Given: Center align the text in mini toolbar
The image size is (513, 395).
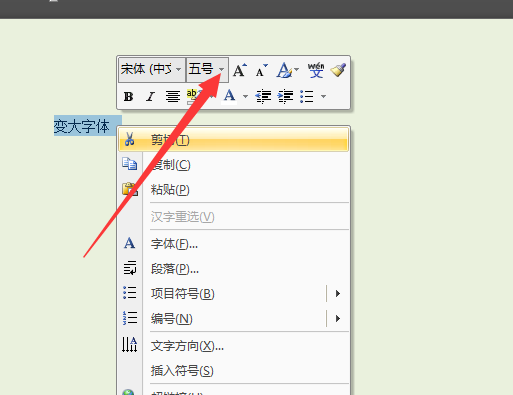Looking at the screenshot, I should point(173,97).
